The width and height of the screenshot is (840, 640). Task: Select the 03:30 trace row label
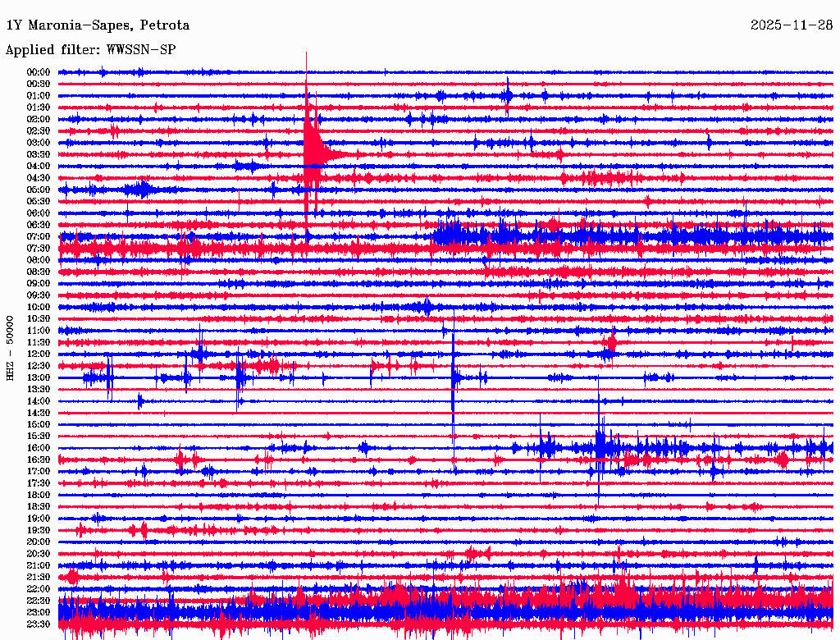pos(39,154)
